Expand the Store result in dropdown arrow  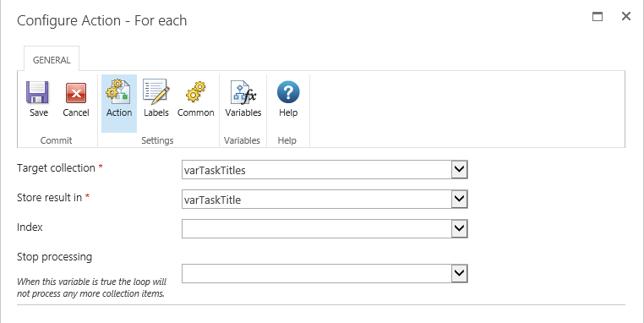click(459, 199)
